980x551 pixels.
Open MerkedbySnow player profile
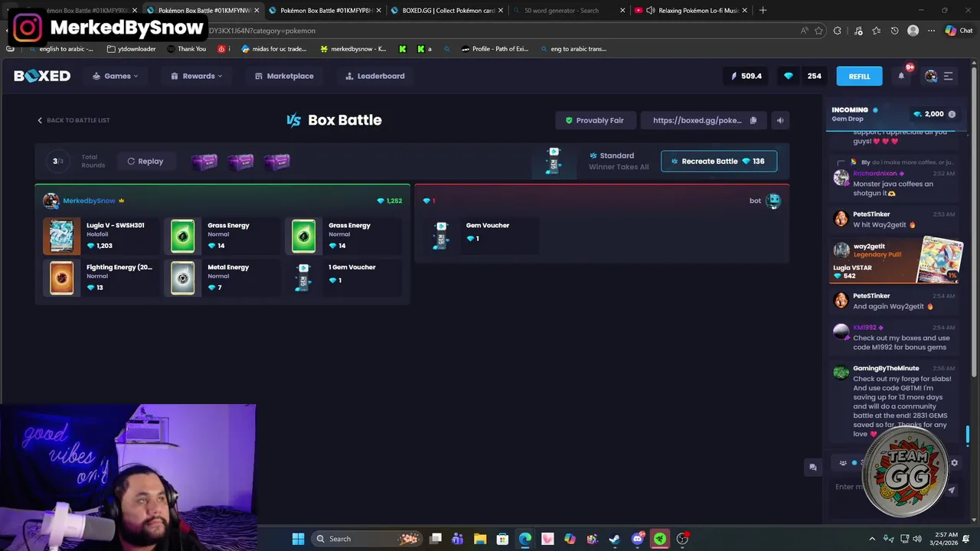point(89,201)
